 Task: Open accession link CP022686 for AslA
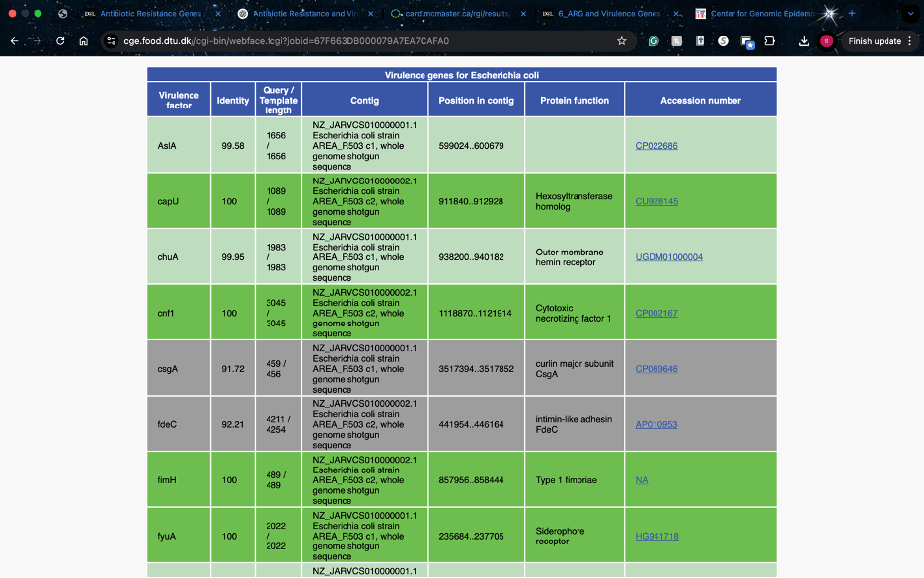[x=656, y=146]
